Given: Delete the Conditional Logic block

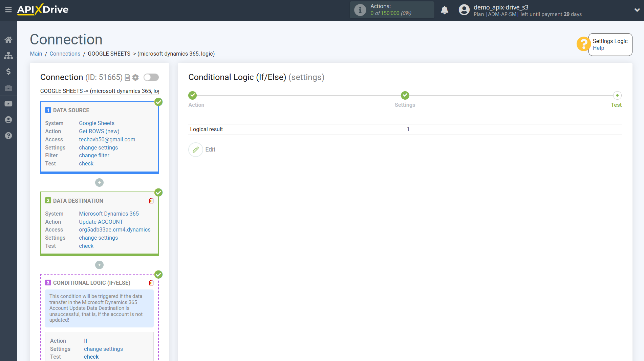Looking at the screenshot, I should coord(151,283).
